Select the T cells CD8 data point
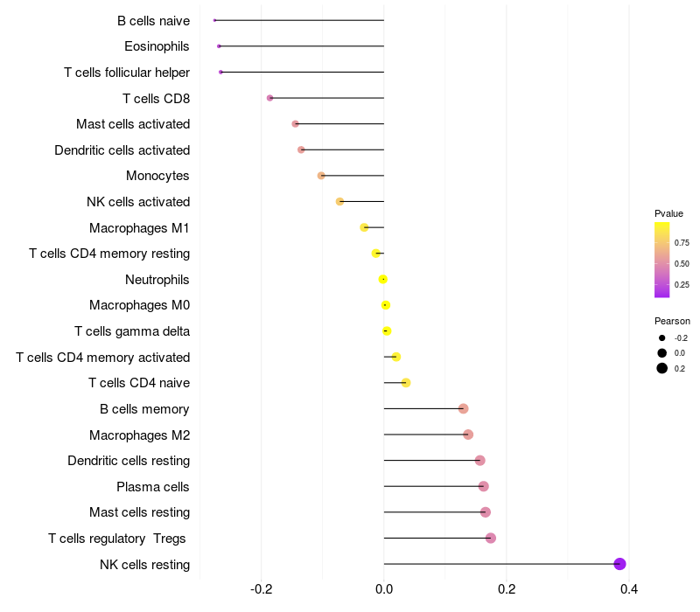700x612 pixels. (269, 98)
